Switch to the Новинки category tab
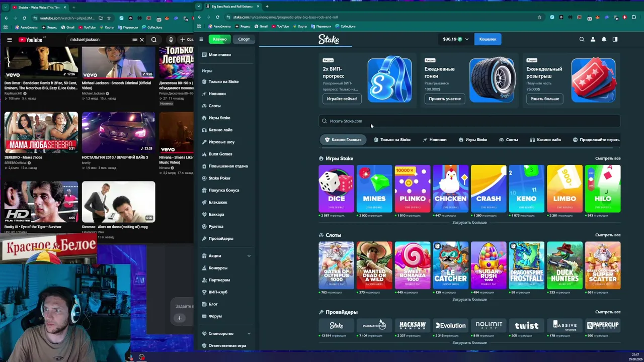The width and height of the screenshot is (644, 362). click(x=435, y=140)
